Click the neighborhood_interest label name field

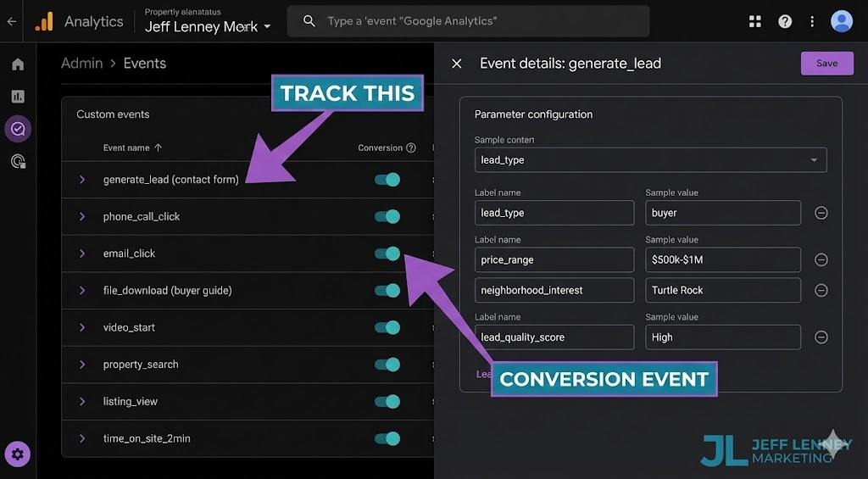(554, 290)
